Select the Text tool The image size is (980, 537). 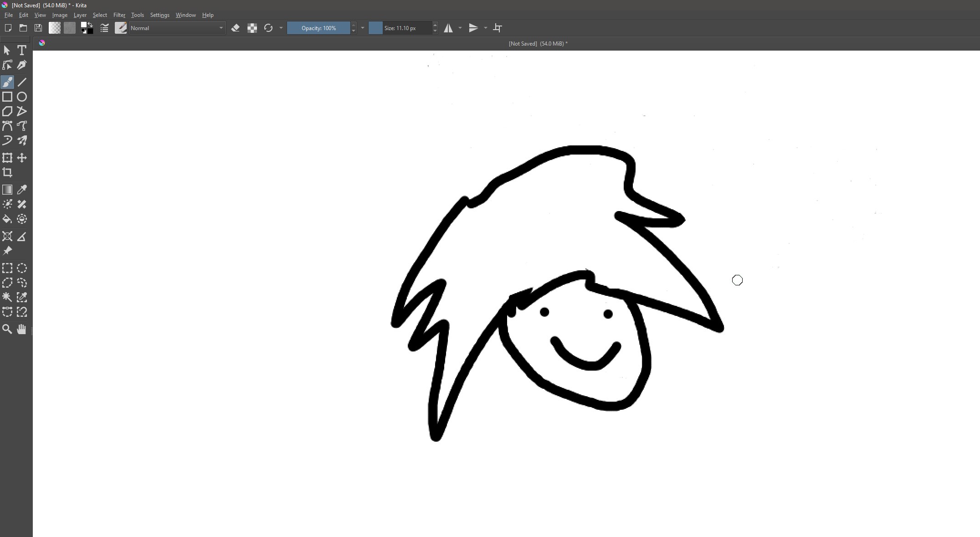coord(22,51)
